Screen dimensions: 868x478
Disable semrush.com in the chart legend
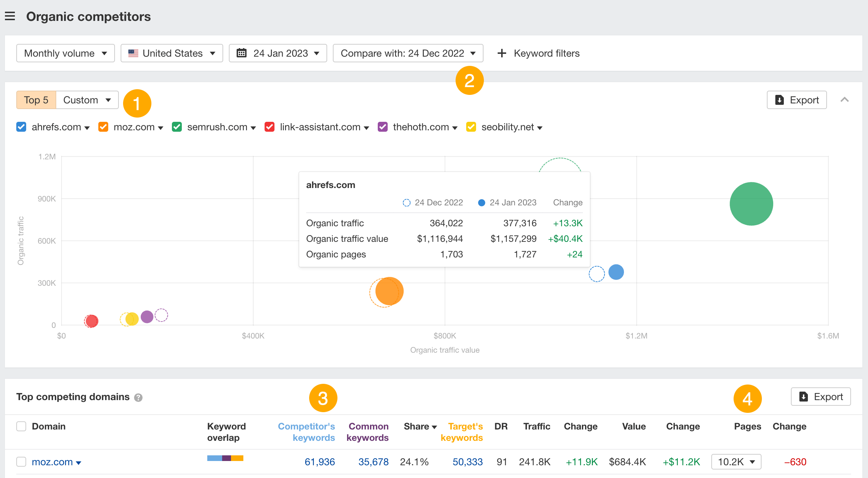(177, 127)
